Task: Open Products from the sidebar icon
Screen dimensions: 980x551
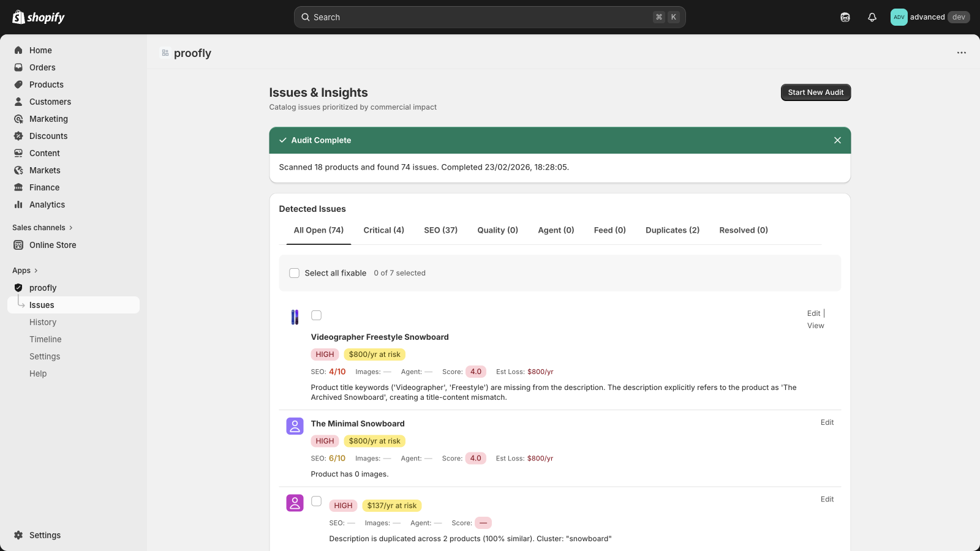Action: [x=20, y=84]
